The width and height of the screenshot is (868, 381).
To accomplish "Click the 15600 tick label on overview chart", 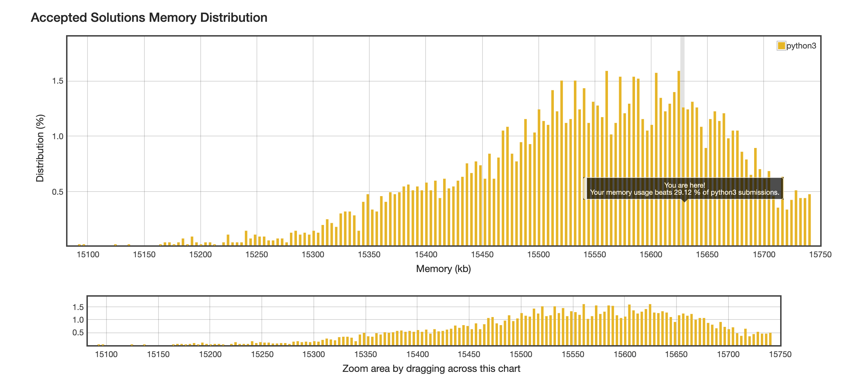I will click(625, 354).
